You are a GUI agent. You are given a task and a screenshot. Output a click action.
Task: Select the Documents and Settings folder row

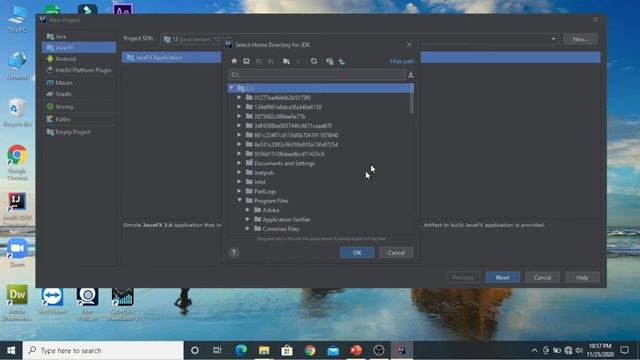320,163
